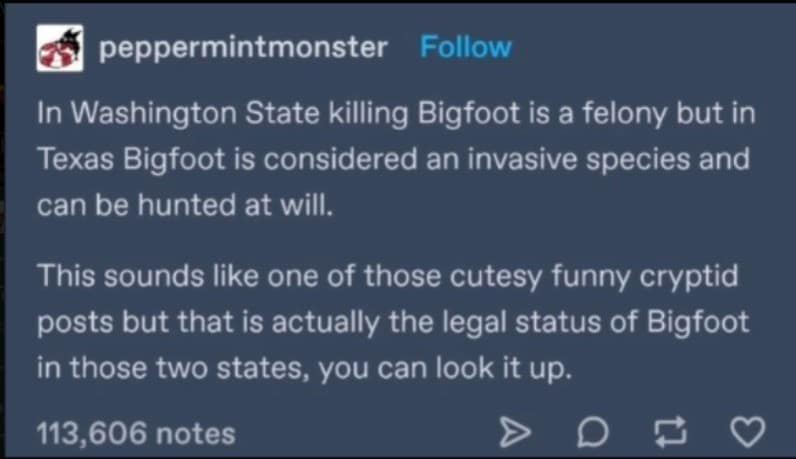796x459 pixels.
Task: Open the notes count at the post's bottom
Action: point(136,434)
